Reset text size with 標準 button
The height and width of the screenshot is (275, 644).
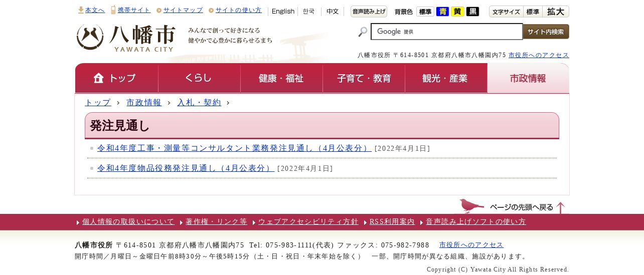click(x=533, y=12)
